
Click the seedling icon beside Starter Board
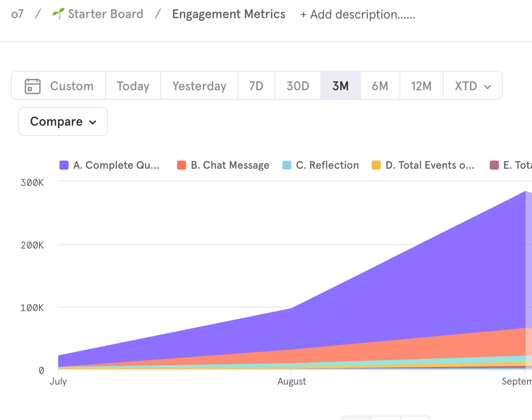click(58, 14)
